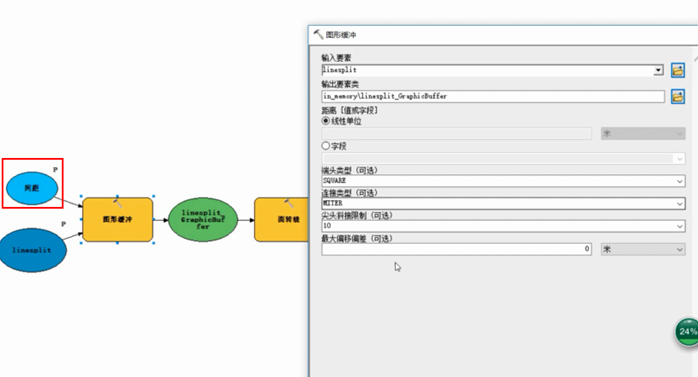Select the 间距 parameter oval in model
The height and width of the screenshot is (377, 698).
pos(32,188)
